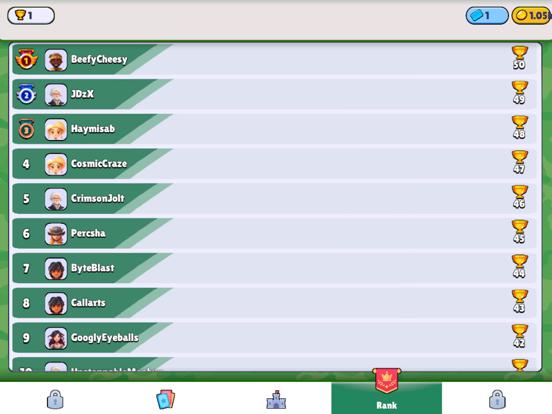Tap the locked last bottom tab
This screenshot has height=414, width=552.
coord(497,399)
